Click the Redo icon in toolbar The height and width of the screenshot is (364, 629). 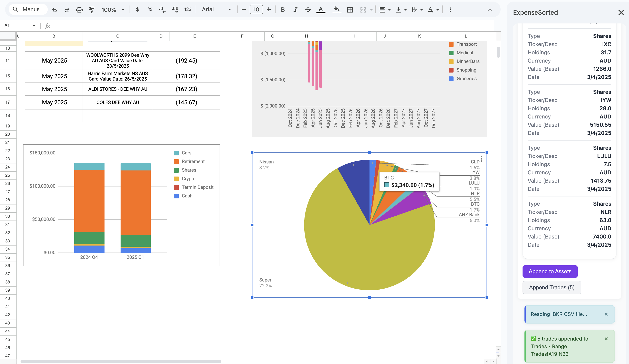coord(67,10)
